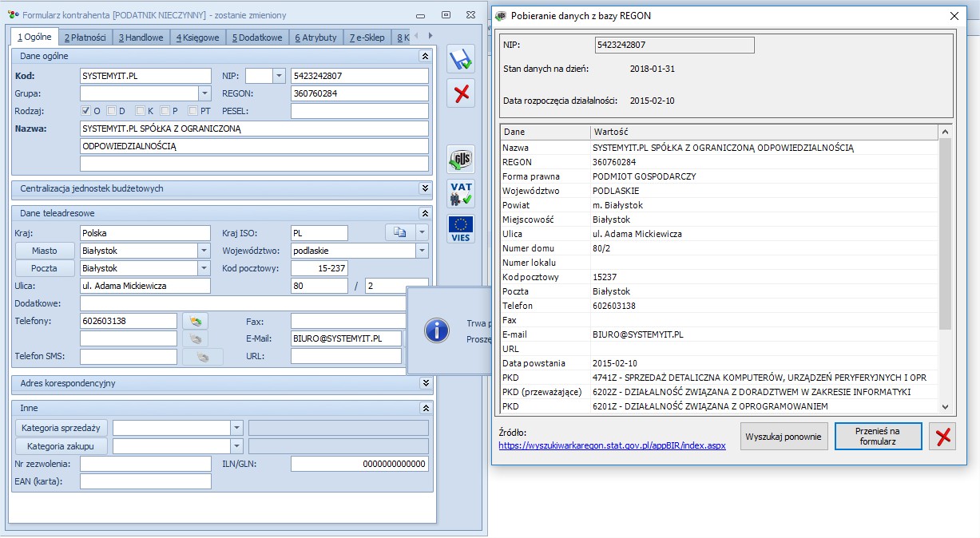This screenshot has width=980, height=538.
Task: Click the Wyszukaj ponownie button
Action: 784,436
